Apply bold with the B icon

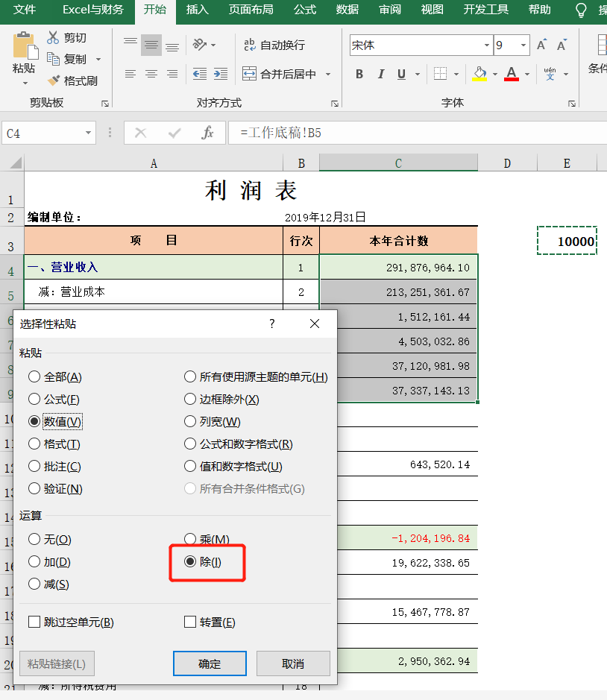tap(359, 74)
